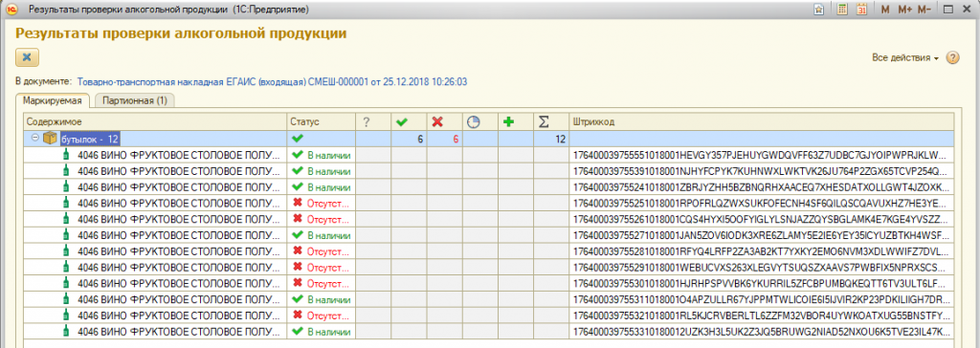
Task: Open the Все действия dropdown menu
Action: pos(905,57)
